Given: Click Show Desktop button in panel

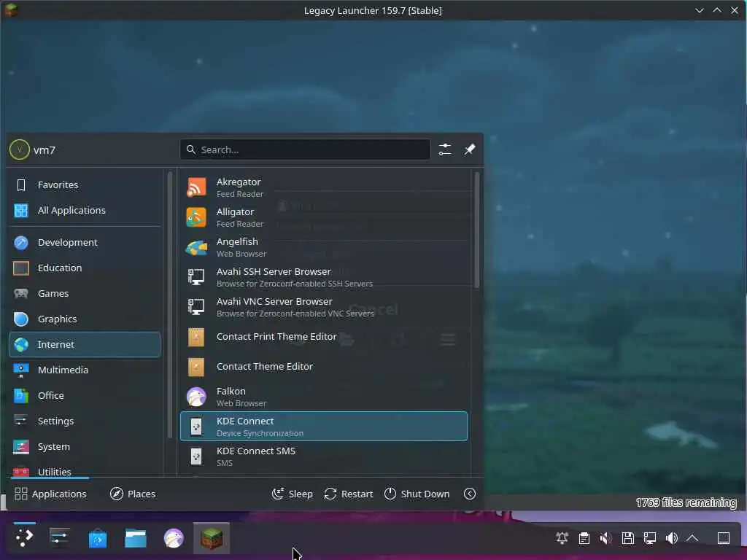Looking at the screenshot, I should click(x=724, y=538).
